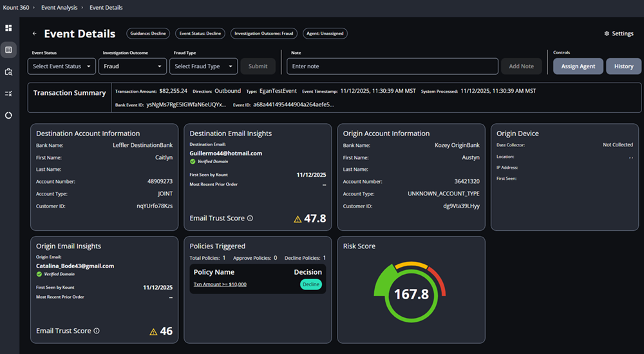This screenshot has height=354, width=644.
Task: Open the circular report icon in sidebar
Action: [8, 115]
